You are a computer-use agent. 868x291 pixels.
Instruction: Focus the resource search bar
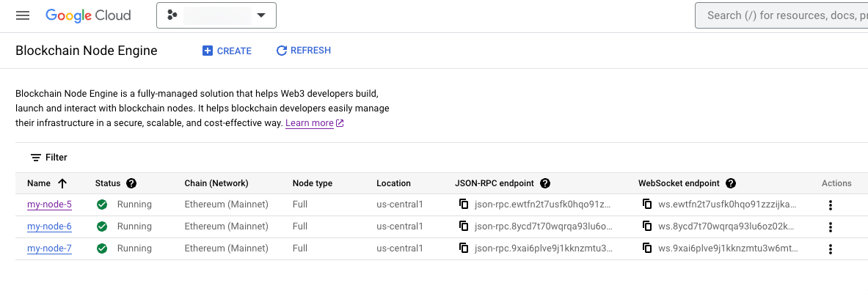(781, 15)
